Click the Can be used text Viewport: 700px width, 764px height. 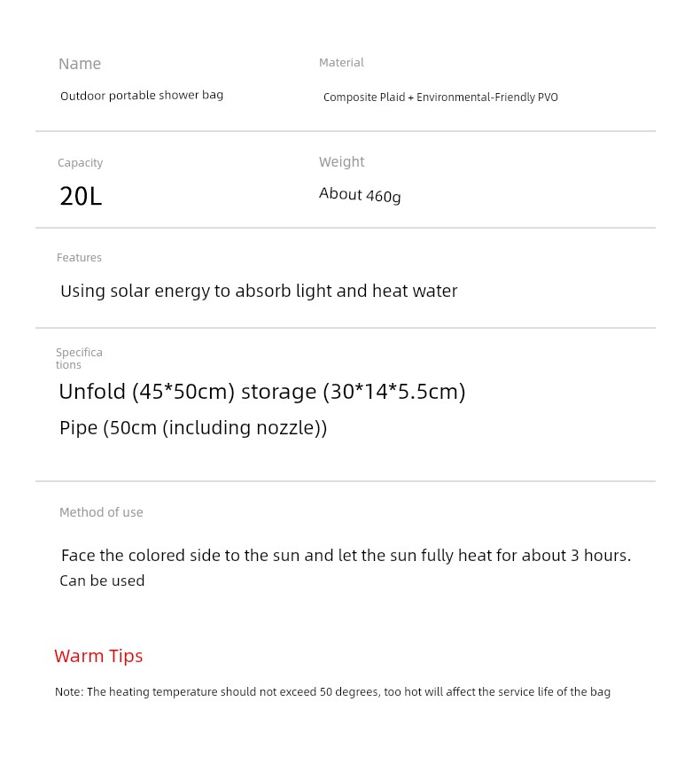[102, 581]
